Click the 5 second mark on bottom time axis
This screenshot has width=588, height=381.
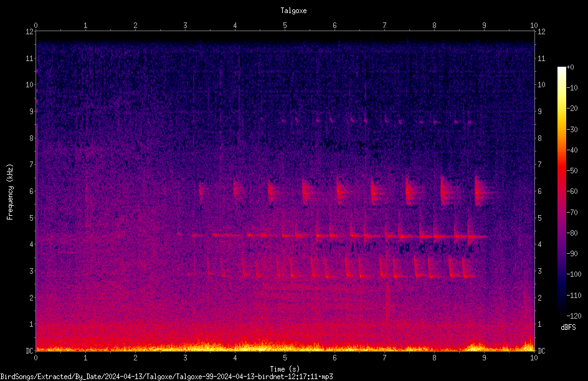(285, 358)
